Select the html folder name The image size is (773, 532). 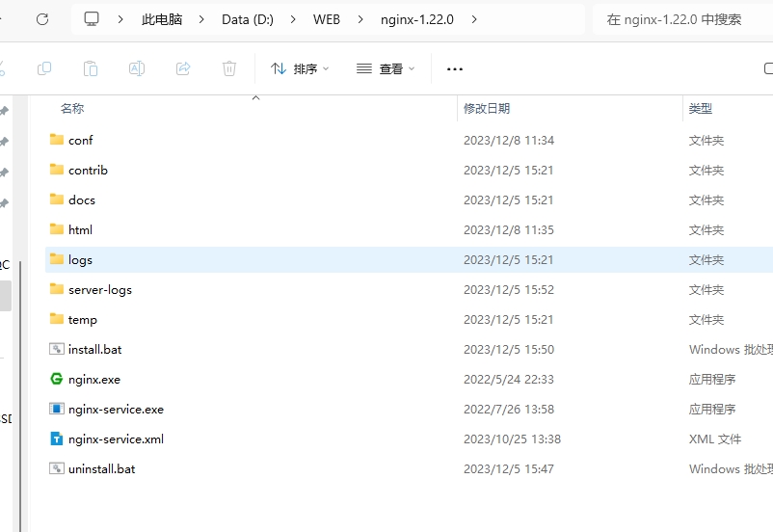pos(80,229)
